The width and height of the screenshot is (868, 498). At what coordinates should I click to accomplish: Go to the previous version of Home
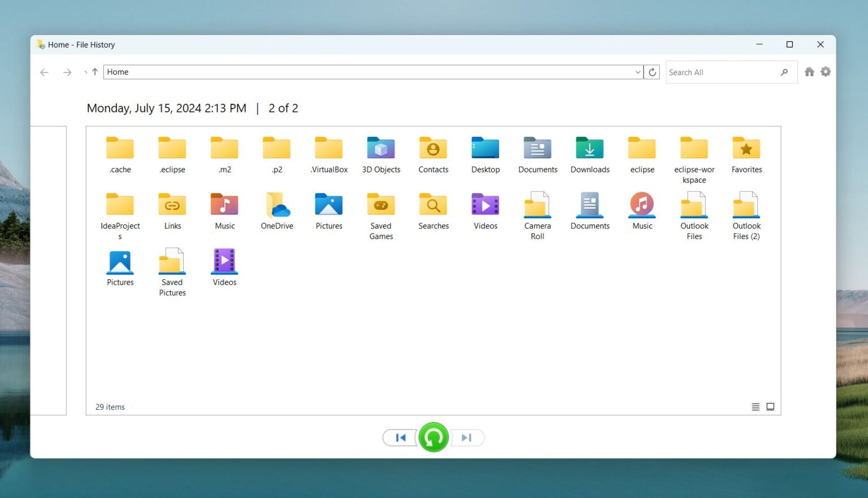coord(400,437)
